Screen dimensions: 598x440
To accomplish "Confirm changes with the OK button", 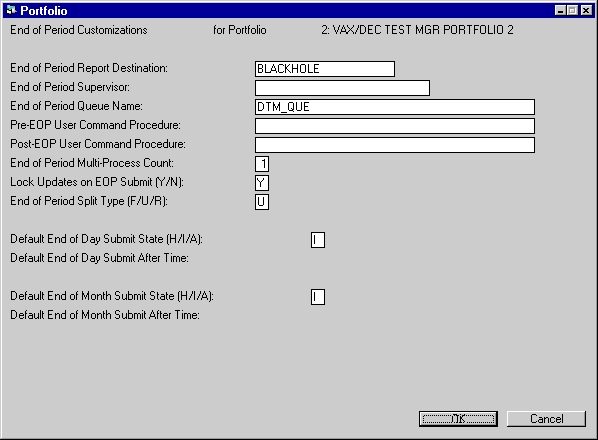I will [458, 419].
